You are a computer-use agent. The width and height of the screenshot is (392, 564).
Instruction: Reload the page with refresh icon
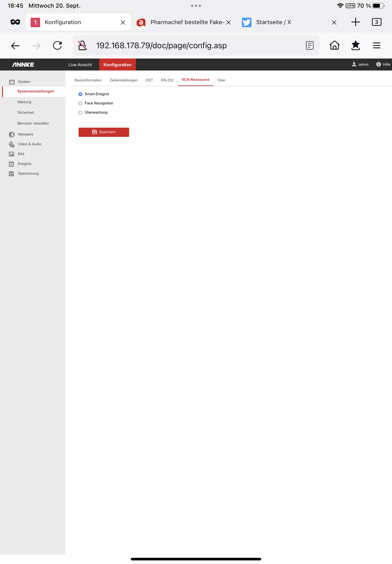(57, 45)
